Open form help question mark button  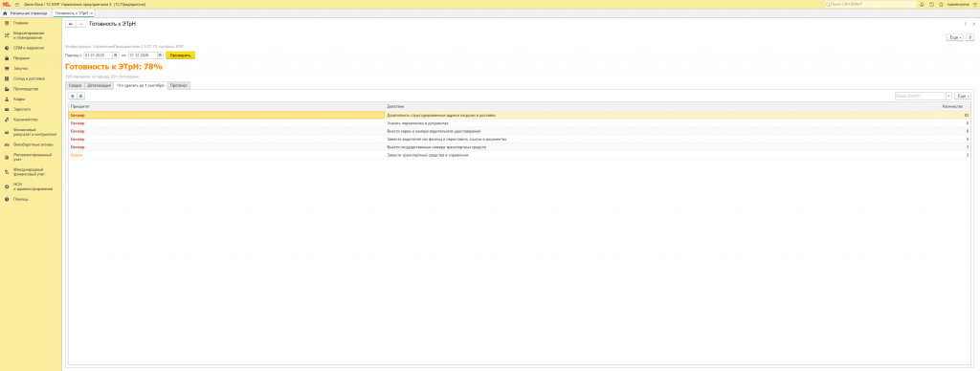pyautogui.click(x=970, y=38)
